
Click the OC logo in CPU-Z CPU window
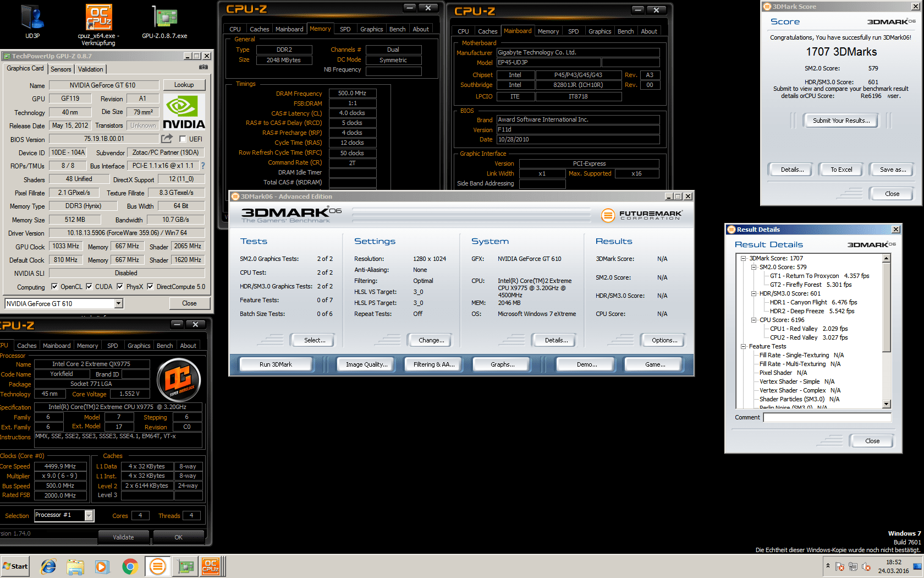[179, 379]
